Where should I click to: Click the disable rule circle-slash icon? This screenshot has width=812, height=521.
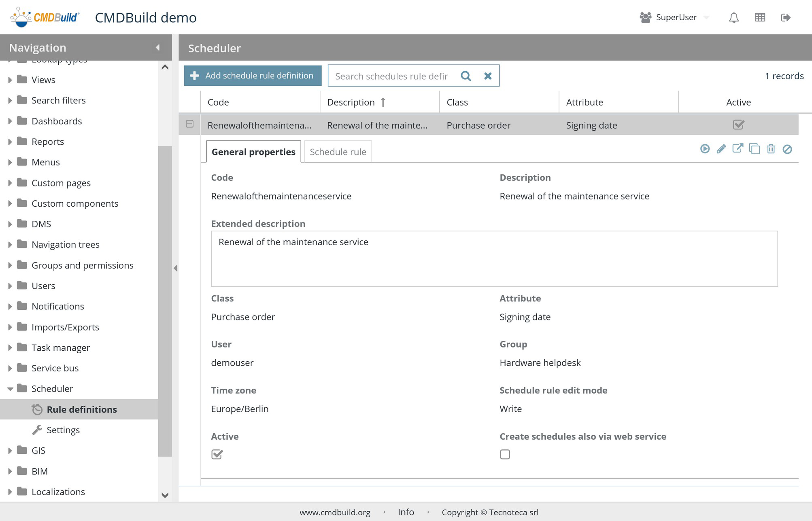[x=787, y=149]
